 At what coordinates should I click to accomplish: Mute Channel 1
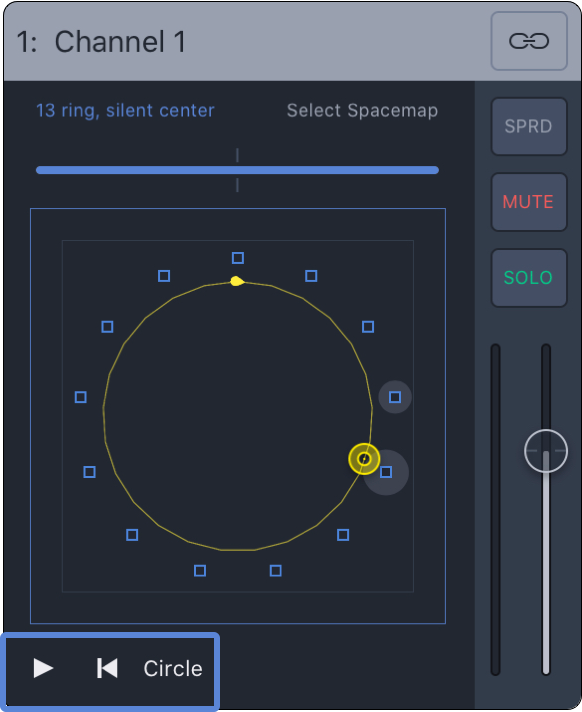coord(529,202)
